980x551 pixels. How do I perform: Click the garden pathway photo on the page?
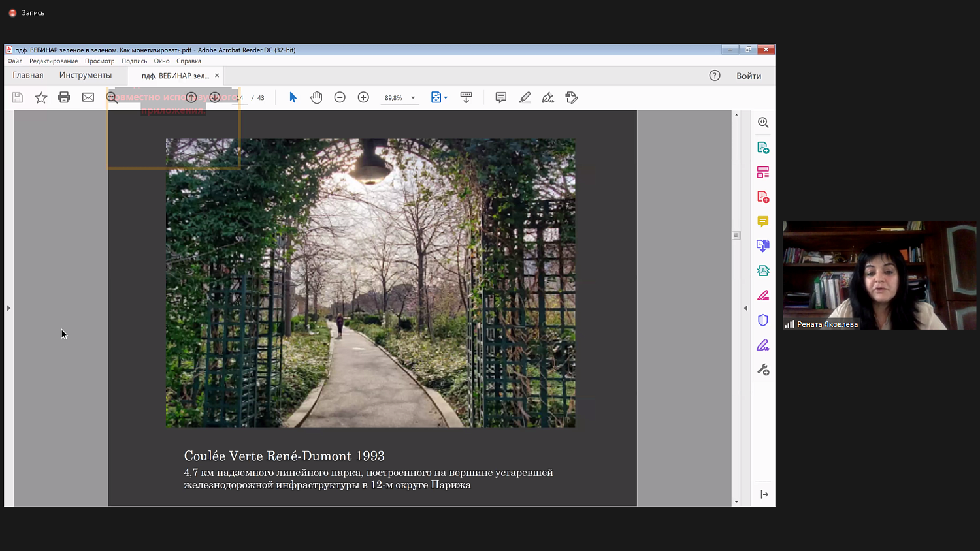tap(370, 283)
